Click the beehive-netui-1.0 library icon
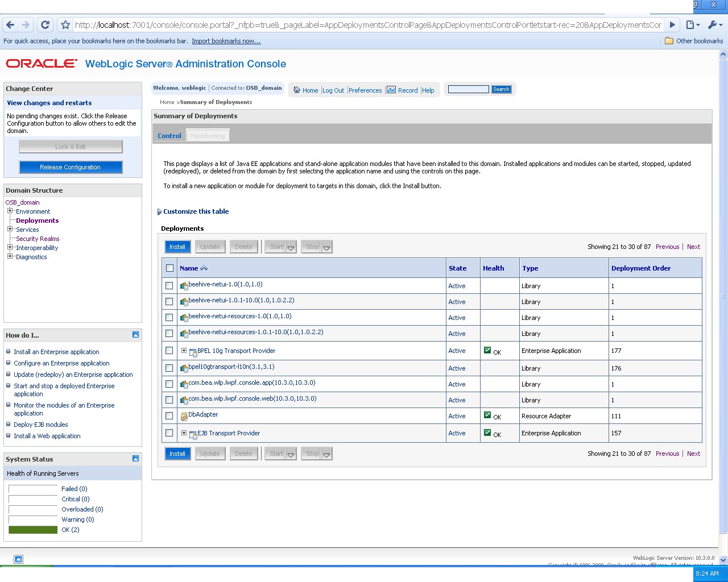This screenshot has width=728, height=582. 184,286
